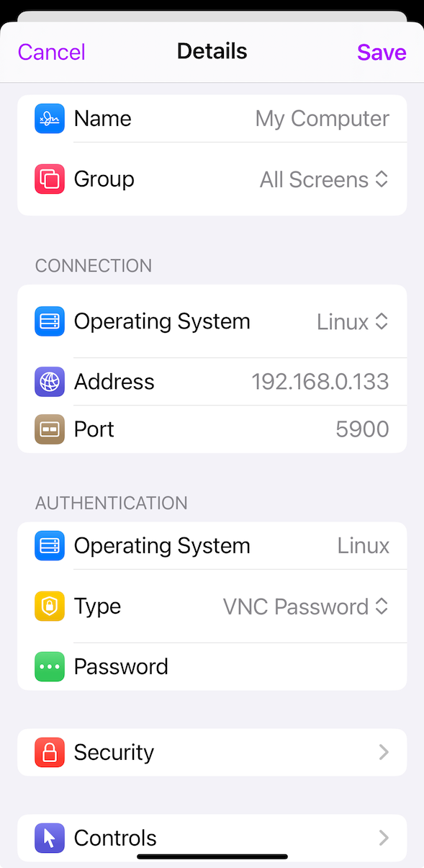The width and height of the screenshot is (424, 868).
Task: Change the Linux operating system selector
Action: click(353, 322)
